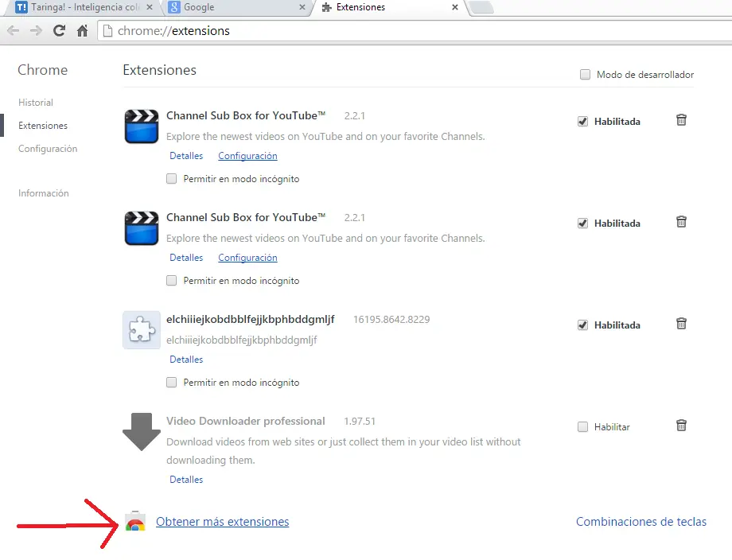This screenshot has width=732, height=560.
Task: Click Obtener más extensiones link
Action: pos(222,522)
